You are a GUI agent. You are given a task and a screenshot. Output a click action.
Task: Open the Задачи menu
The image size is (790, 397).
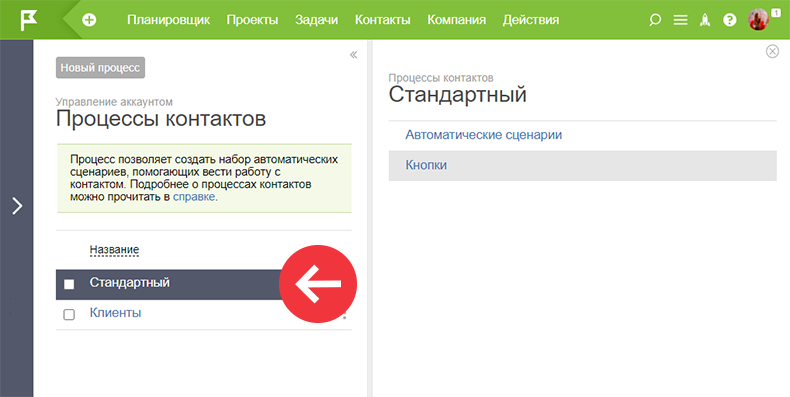point(316,20)
